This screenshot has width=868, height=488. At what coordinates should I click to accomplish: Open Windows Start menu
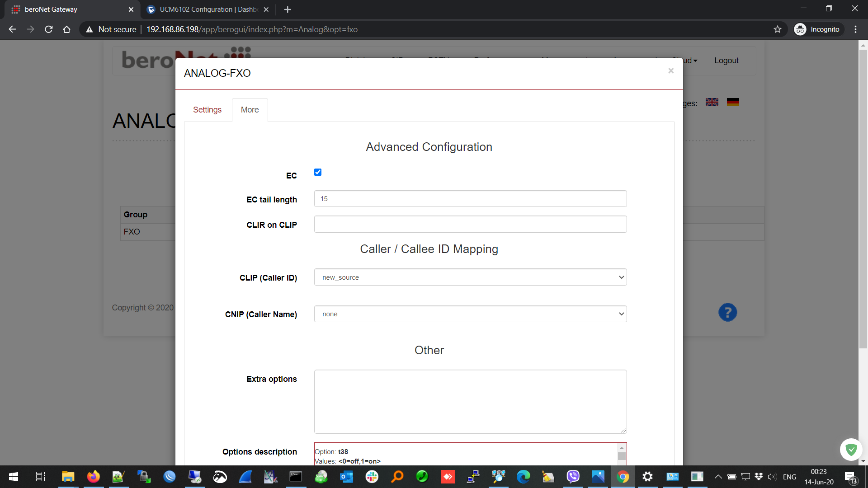pyautogui.click(x=14, y=477)
